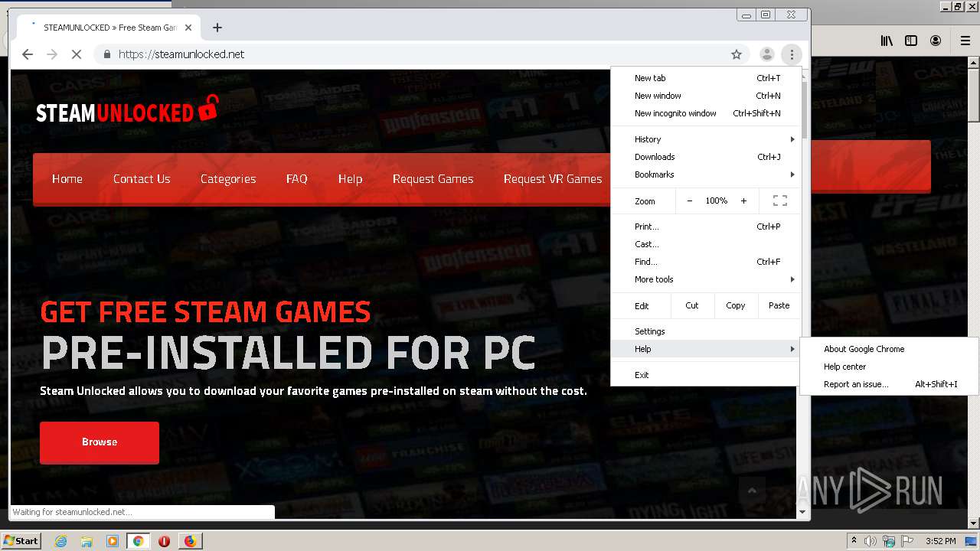Click the forward navigation arrow
Viewport: 980px width, 551px height.
pyautogui.click(x=52, y=54)
